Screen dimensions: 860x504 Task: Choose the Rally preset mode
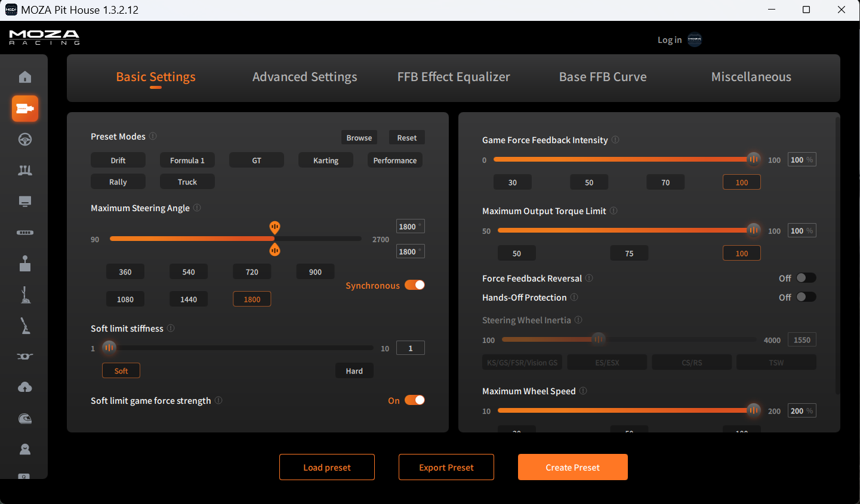click(x=118, y=182)
